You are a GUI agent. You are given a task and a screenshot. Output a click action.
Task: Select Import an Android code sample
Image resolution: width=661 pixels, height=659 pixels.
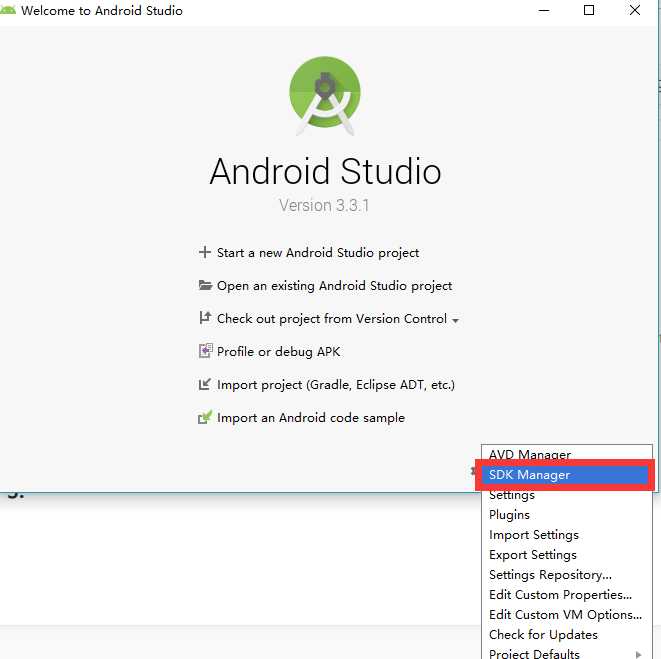point(311,418)
